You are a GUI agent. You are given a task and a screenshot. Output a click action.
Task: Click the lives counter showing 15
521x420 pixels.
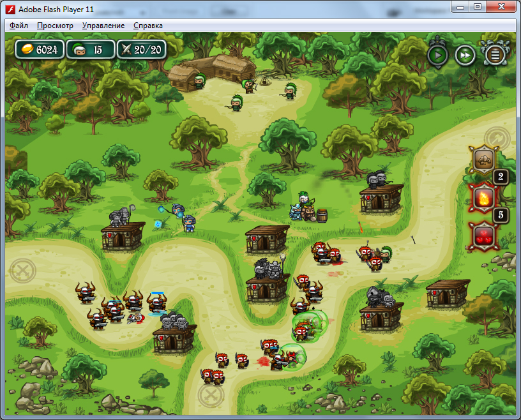(x=89, y=49)
